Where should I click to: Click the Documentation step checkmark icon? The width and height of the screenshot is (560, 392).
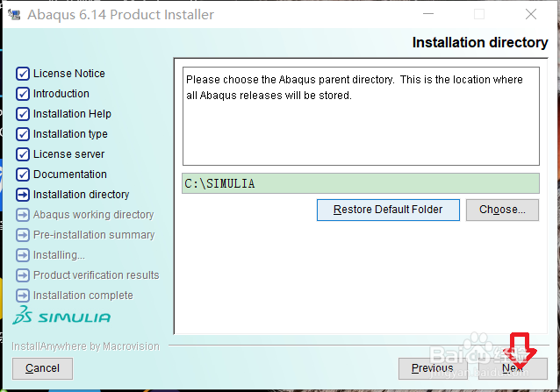tap(23, 175)
